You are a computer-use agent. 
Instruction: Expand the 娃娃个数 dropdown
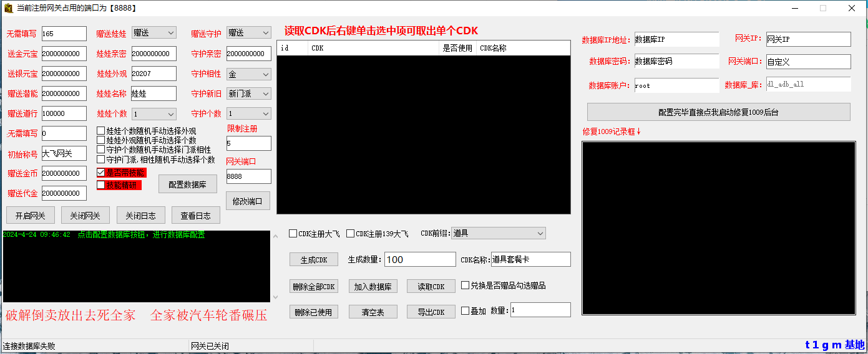tap(154, 114)
